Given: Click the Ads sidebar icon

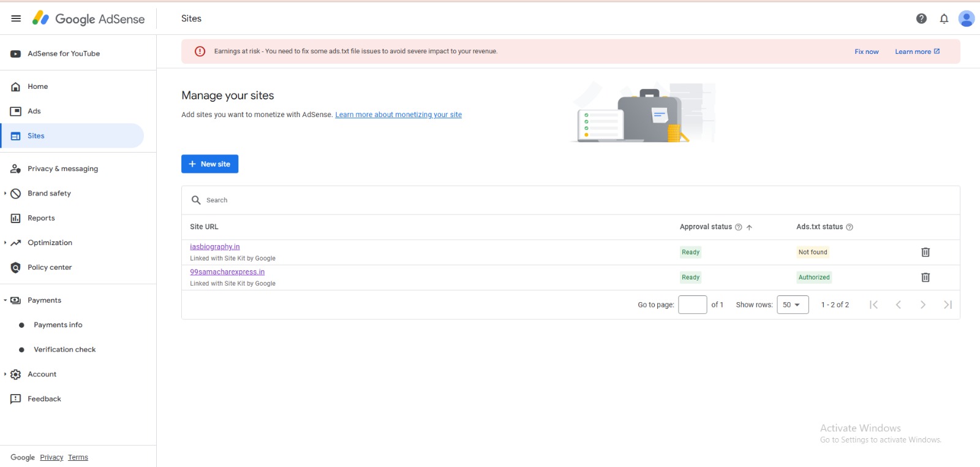Looking at the screenshot, I should click(16, 111).
